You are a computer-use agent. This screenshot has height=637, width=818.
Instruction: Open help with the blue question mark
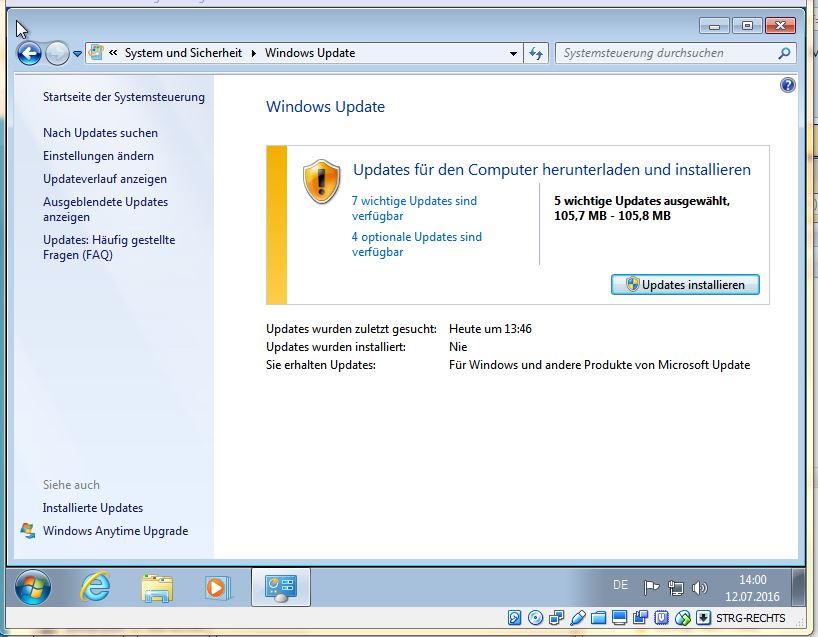point(788,85)
